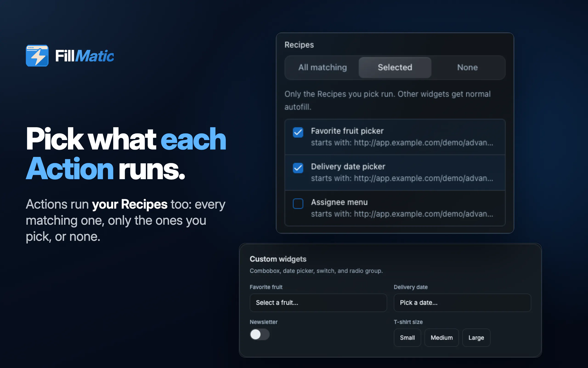Click the 'Combobox, date picker, switch' subtitle
This screenshot has height=368, width=588.
coord(316,271)
